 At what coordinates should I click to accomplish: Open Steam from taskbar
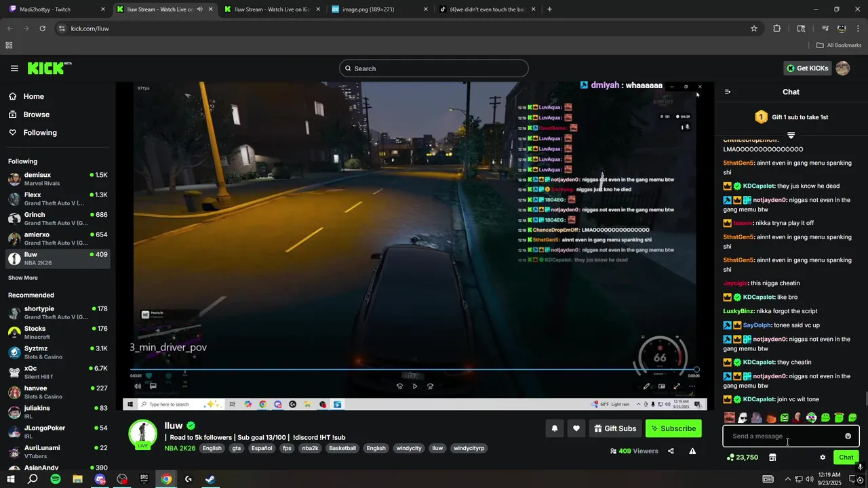click(x=210, y=479)
